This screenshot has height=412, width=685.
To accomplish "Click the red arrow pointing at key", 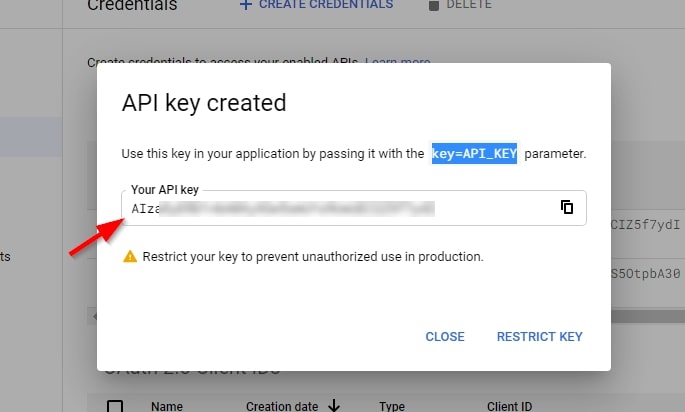I will [x=97, y=239].
